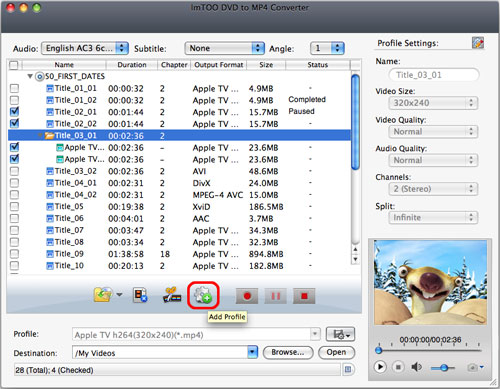Open the Audio track dropdown
Image resolution: width=500 pixels, height=389 pixels.
click(85, 48)
